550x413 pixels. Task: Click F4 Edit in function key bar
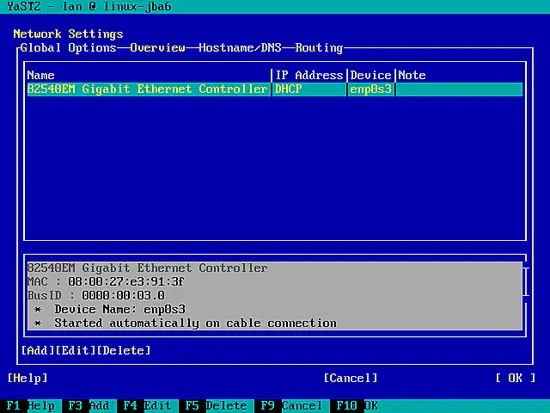pos(147,406)
